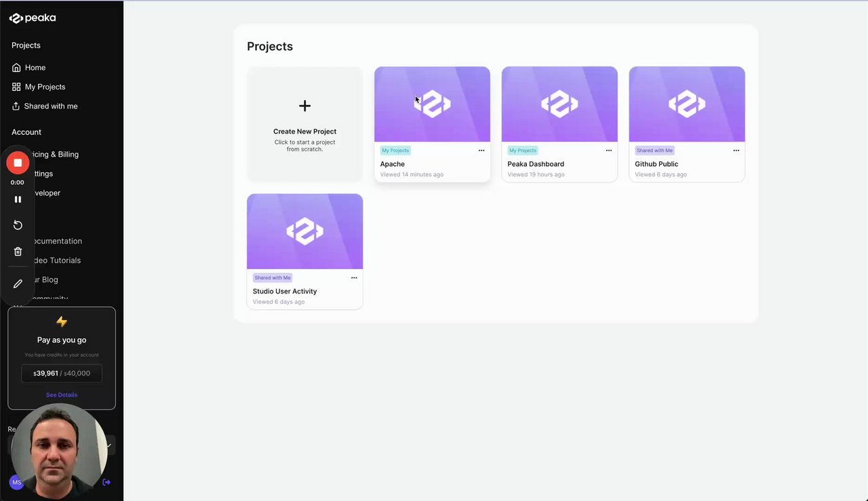Open the Documentation link
Image resolution: width=868 pixels, height=501 pixels.
click(58, 241)
